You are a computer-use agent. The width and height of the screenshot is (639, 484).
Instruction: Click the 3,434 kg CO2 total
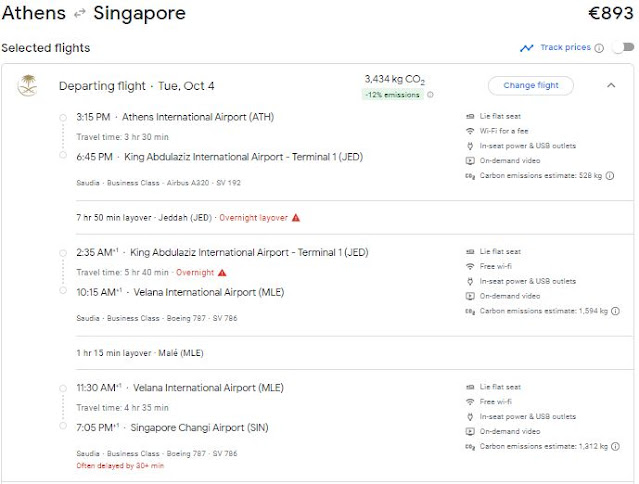[x=394, y=79]
